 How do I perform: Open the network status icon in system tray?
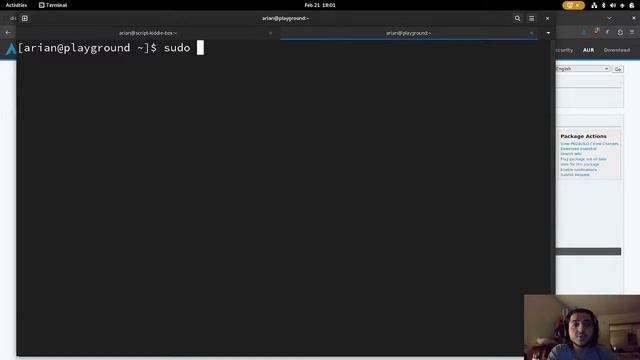[x=594, y=5]
